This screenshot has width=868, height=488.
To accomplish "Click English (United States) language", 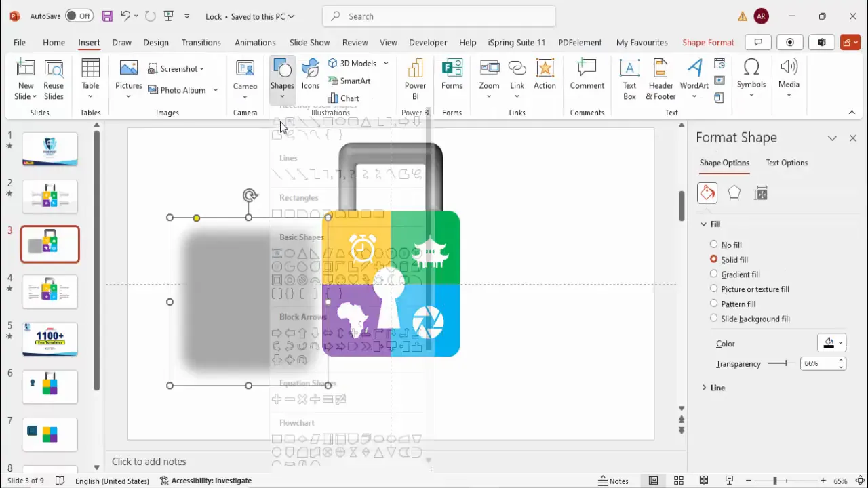I will tap(112, 481).
